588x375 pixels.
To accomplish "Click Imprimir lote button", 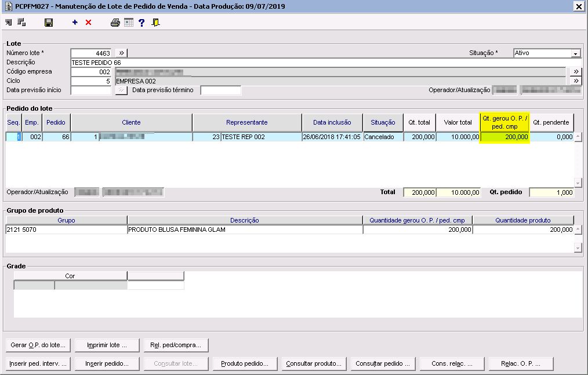I will coord(107,345).
